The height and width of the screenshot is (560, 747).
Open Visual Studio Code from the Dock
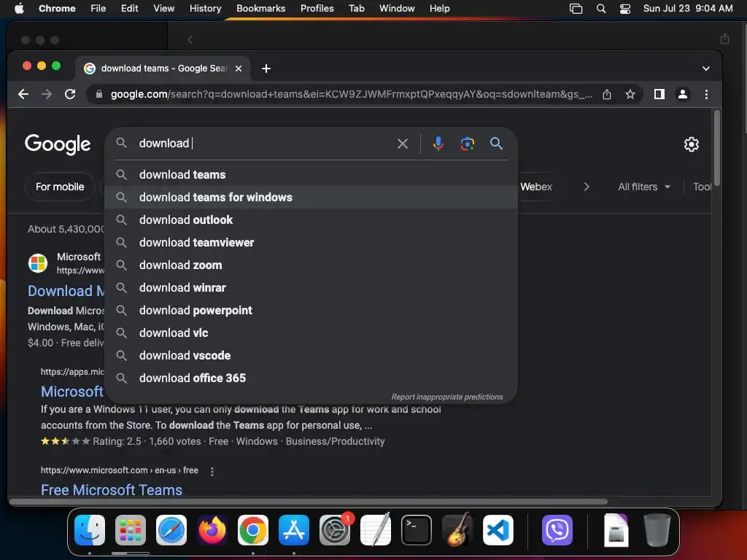point(498,530)
